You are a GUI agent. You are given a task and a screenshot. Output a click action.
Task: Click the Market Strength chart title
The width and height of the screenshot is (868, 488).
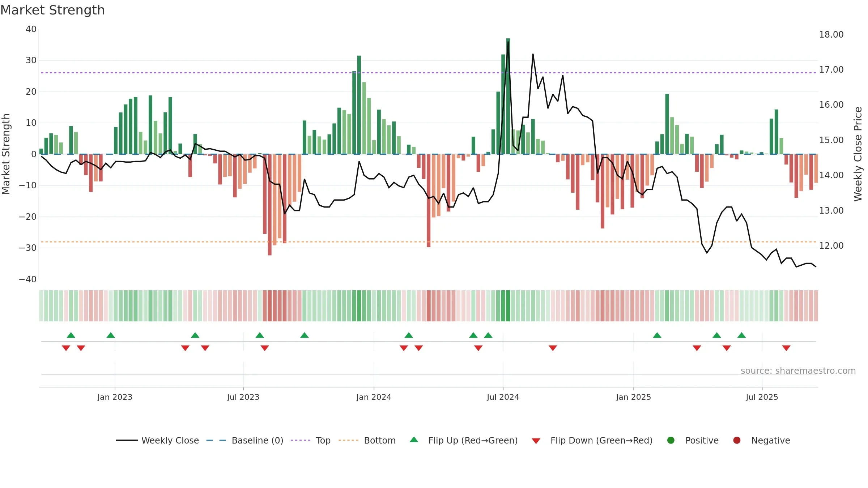click(x=52, y=10)
